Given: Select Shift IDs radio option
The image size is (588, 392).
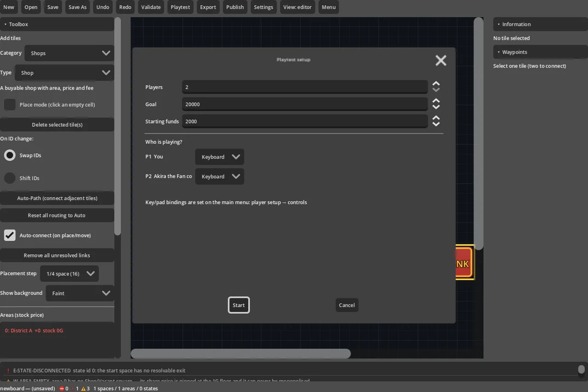Looking at the screenshot, I should (x=10, y=178).
